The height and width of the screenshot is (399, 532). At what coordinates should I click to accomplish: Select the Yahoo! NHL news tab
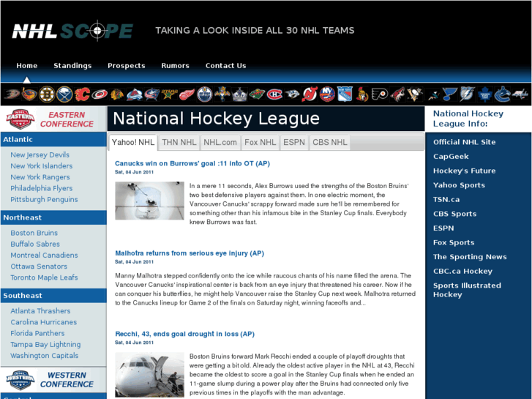[x=133, y=142]
